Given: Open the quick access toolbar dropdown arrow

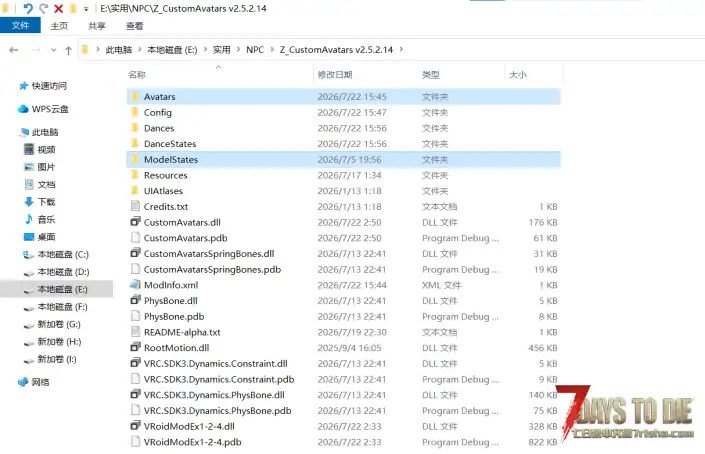Looking at the screenshot, I should (86, 9).
